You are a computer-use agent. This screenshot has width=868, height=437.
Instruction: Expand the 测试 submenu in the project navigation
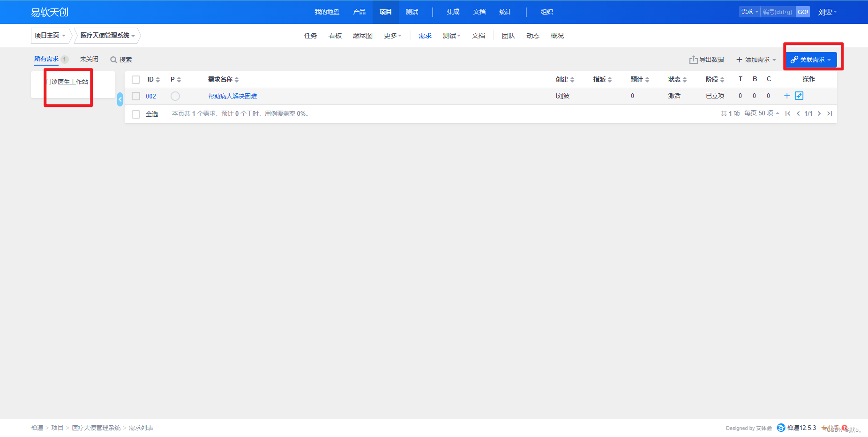click(452, 36)
